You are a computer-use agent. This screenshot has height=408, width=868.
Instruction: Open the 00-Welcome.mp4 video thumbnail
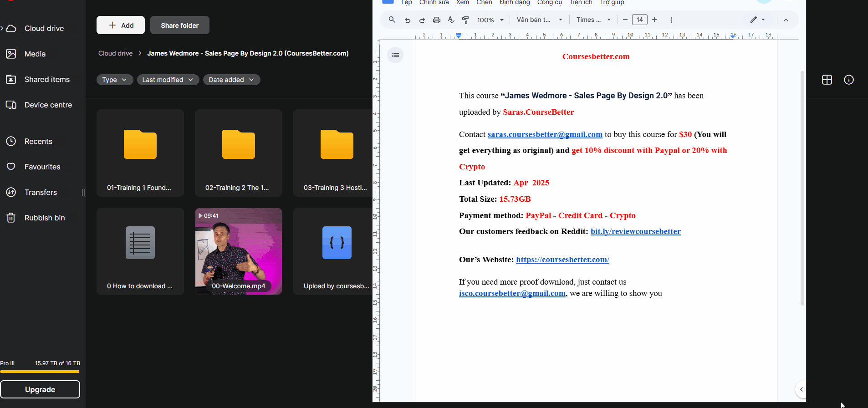click(238, 251)
